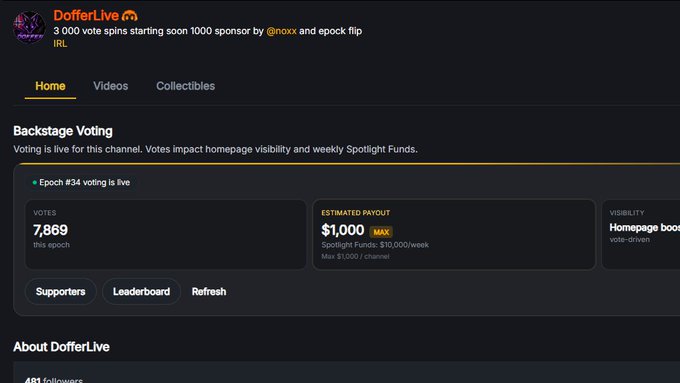Click the orange badge icon beside DofferLive
680x383 pixels.
coord(130,16)
